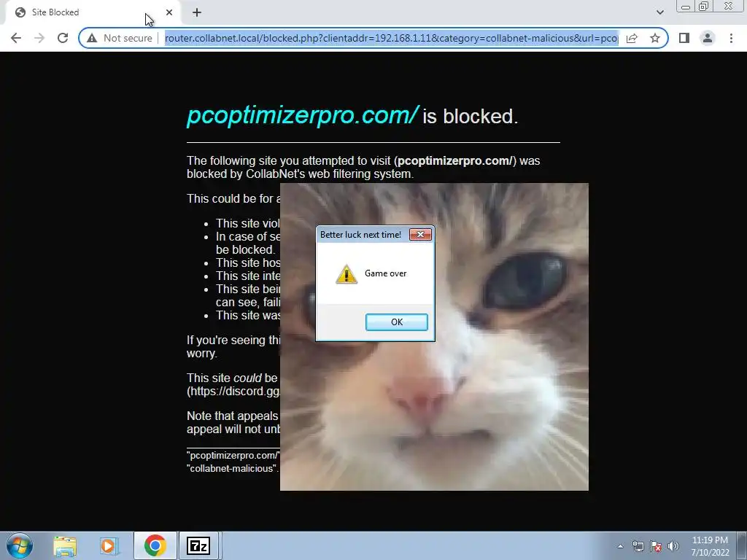
Task: Share this page using the share icon
Action: (x=632, y=38)
